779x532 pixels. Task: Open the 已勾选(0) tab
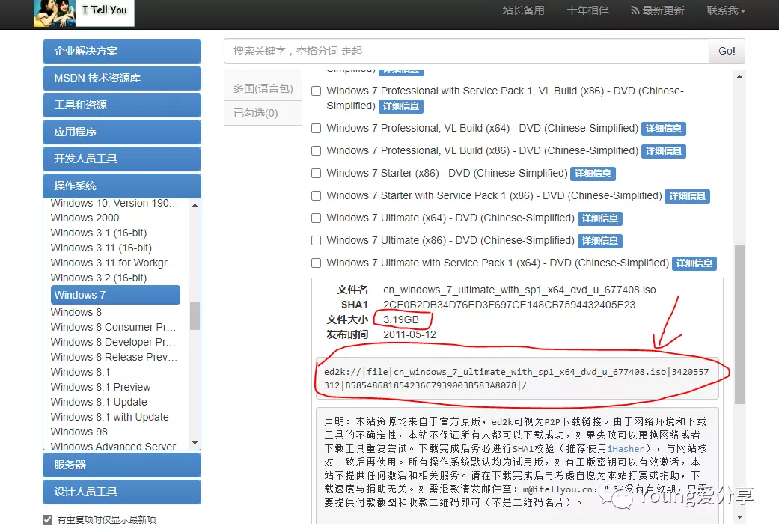click(x=263, y=113)
